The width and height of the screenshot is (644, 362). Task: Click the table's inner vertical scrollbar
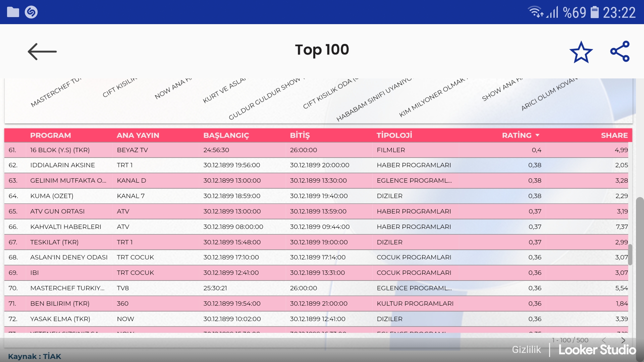point(630,255)
